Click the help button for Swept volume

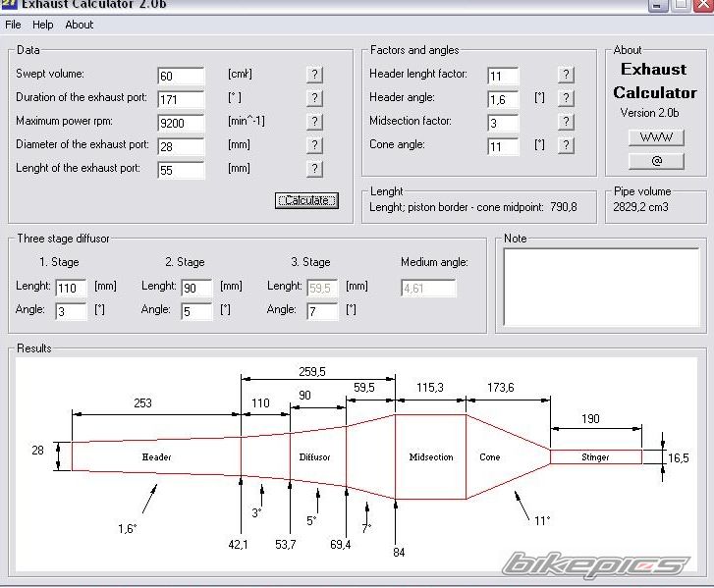tap(314, 75)
